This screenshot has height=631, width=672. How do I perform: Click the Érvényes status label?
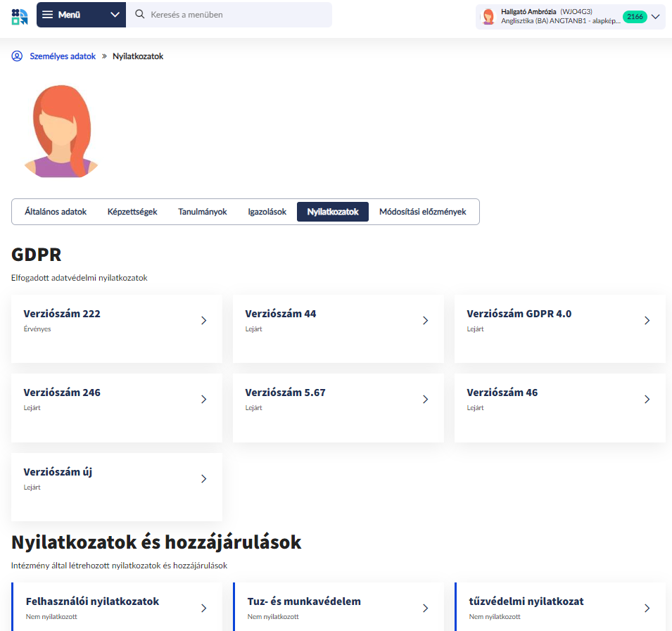click(37, 329)
